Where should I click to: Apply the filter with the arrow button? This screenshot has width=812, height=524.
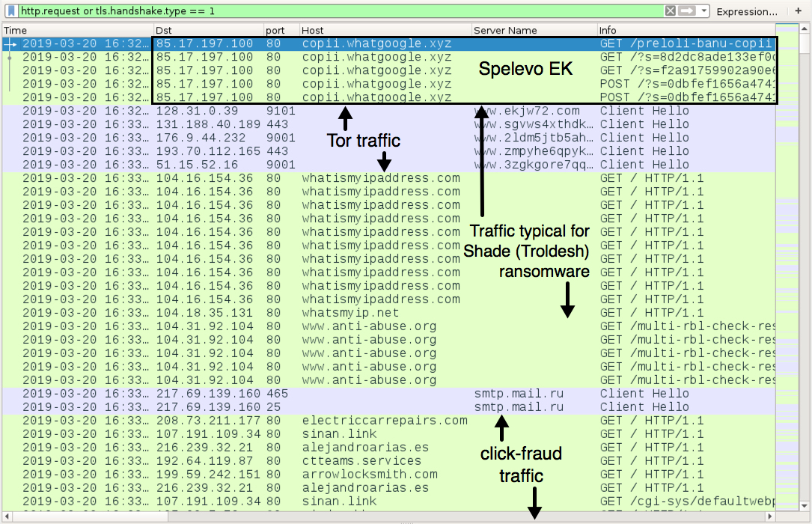click(687, 11)
